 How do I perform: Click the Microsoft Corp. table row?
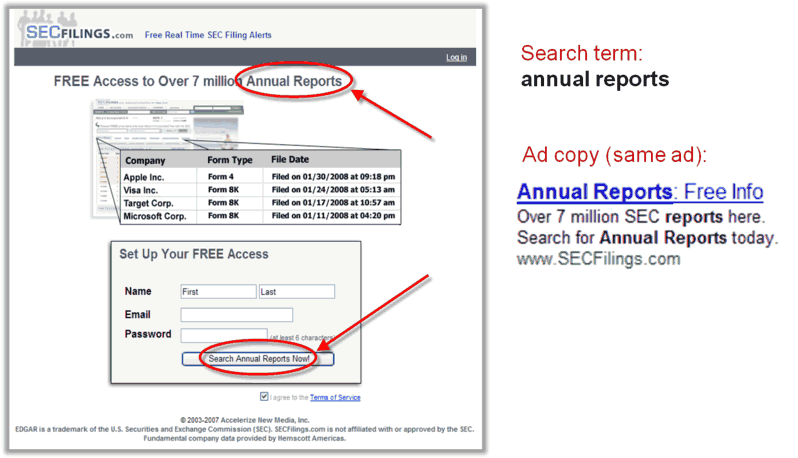click(x=260, y=215)
